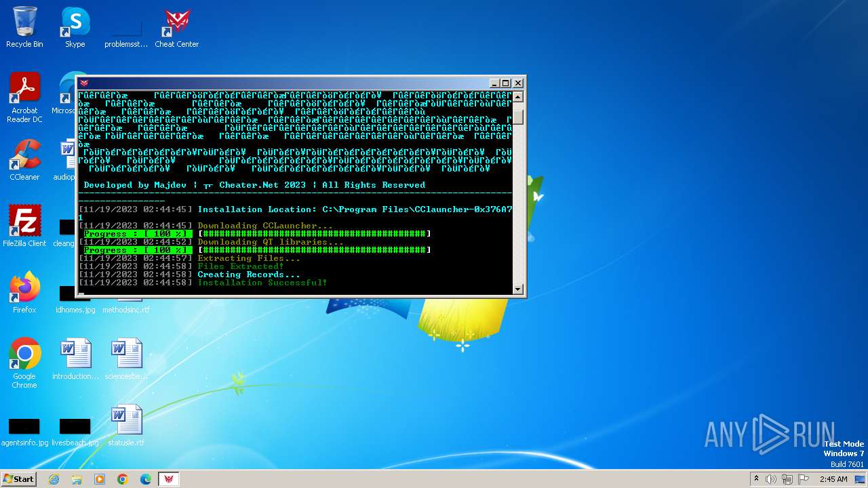Click the 'Installation Location' path line
Screen dimensions: 868x488
(355, 209)
